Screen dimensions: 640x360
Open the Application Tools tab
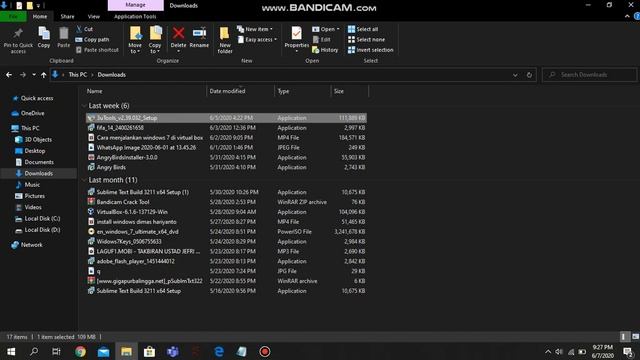click(x=135, y=16)
